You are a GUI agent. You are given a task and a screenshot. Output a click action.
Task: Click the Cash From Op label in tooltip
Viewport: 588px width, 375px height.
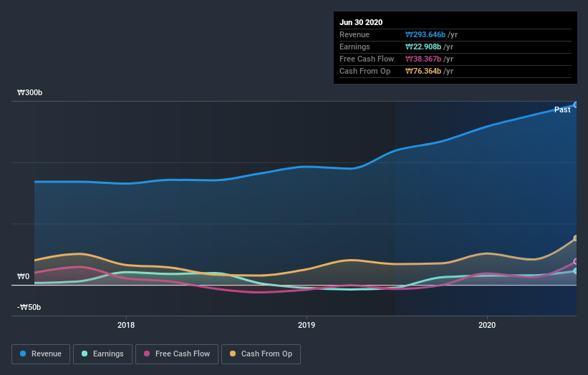(x=365, y=71)
